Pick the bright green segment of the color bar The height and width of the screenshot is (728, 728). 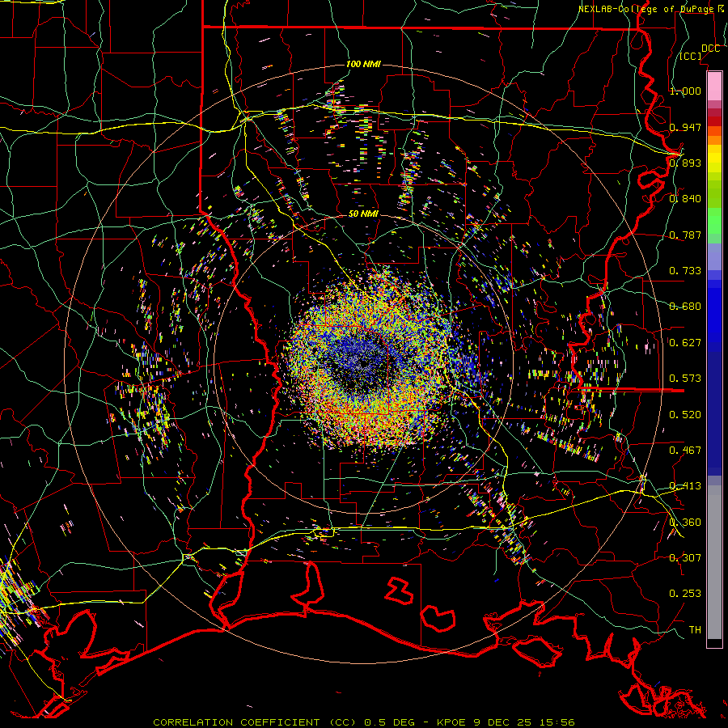(714, 221)
